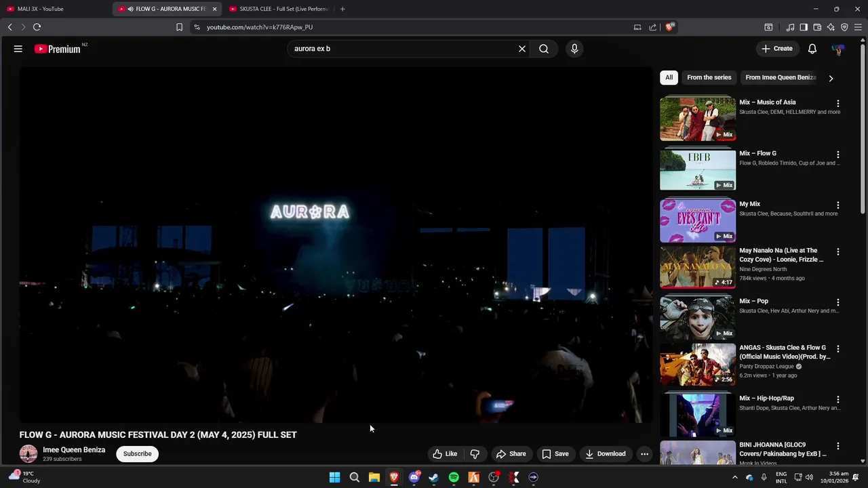Share this page from the address bar
This screenshot has width=868, height=488.
click(x=652, y=27)
